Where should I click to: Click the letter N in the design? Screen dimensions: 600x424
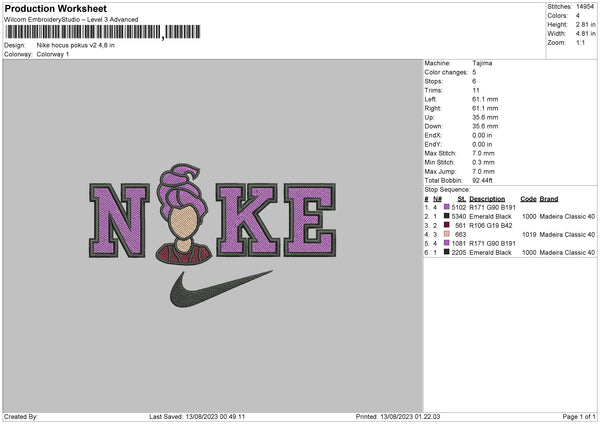(x=119, y=220)
